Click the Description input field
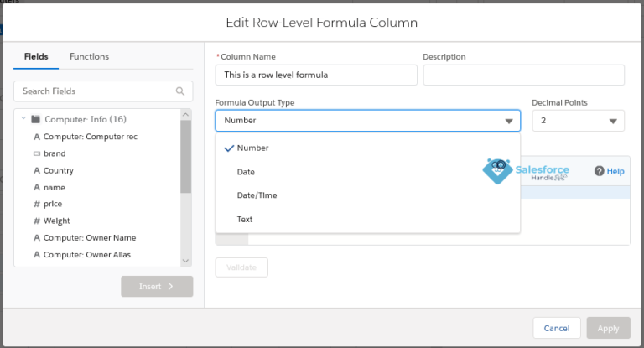The image size is (644, 348). pos(523,75)
